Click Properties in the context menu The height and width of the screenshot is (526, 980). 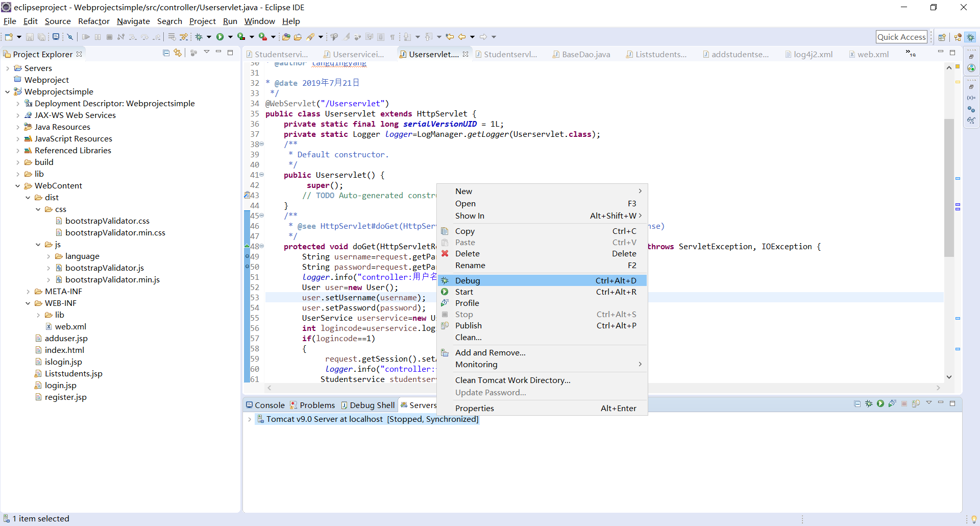click(x=474, y=408)
